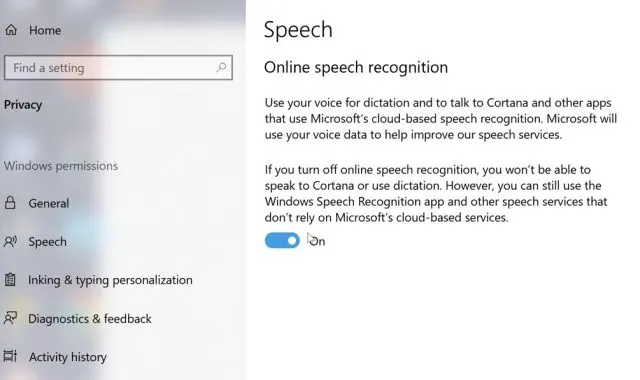Click the Windows permissions group label
Viewport: 640px width, 380px height.
point(61,166)
